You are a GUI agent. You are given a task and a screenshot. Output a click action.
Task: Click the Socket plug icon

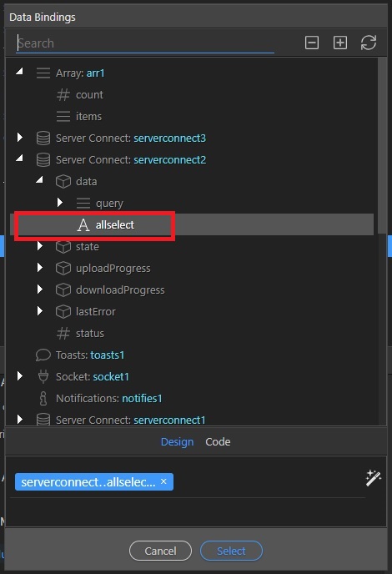click(43, 376)
